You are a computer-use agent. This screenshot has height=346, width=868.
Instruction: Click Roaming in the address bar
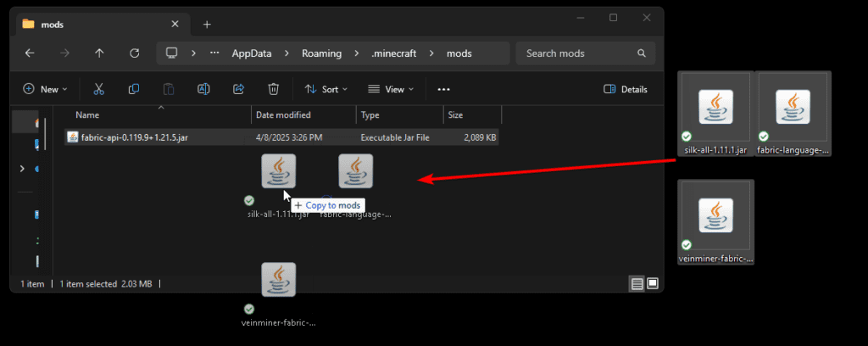click(x=321, y=53)
